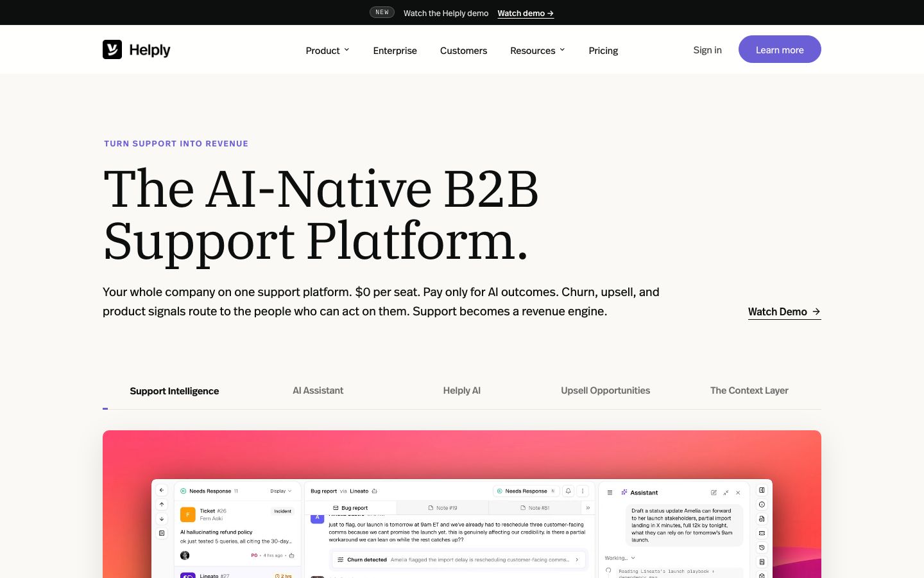
Task: Expand the Product dropdown menu
Action: (x=327, y=50)
